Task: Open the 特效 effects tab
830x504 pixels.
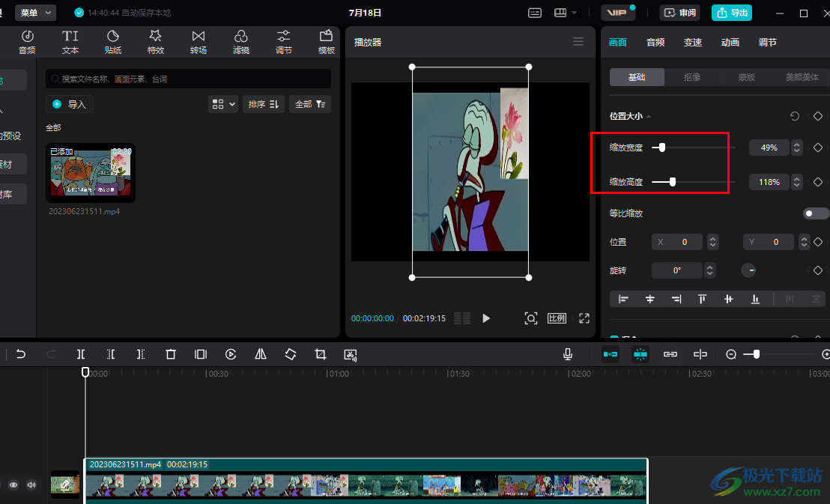Action: [156, 42]
